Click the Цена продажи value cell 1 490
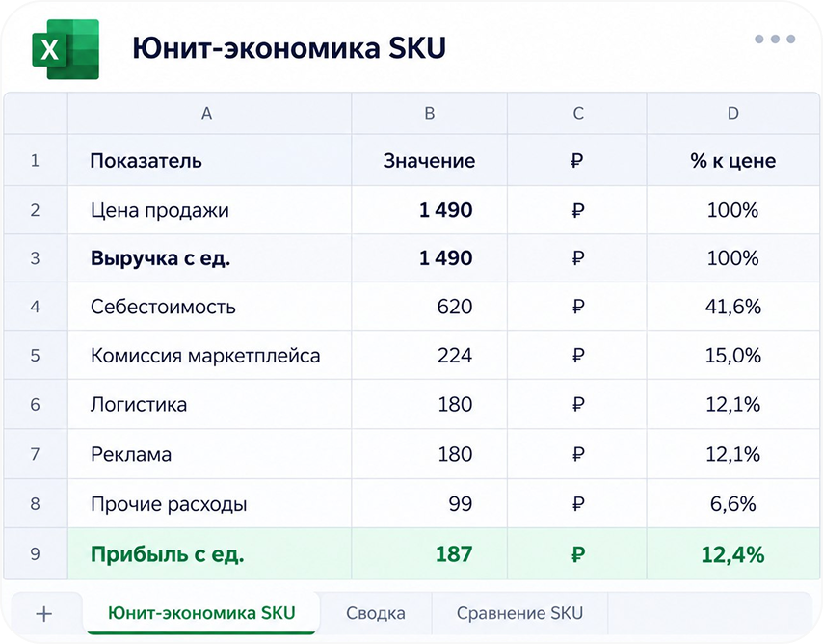This screenshot has width=823, height=644. click(x=430, y=210)
